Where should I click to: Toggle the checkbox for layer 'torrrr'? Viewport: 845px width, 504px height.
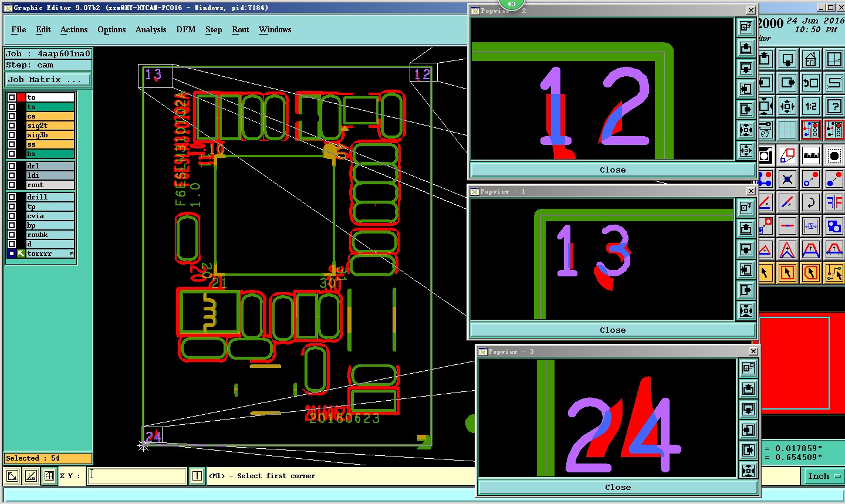tap(12, 253)
